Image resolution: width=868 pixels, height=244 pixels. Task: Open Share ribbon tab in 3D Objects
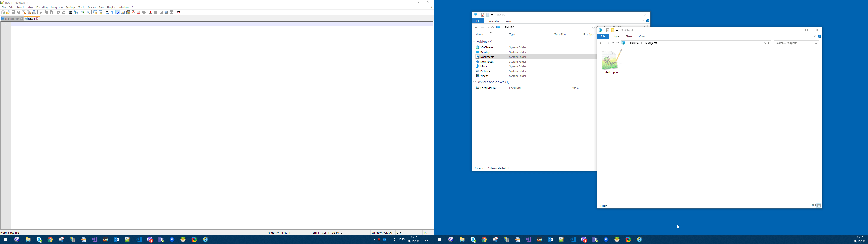click(x=629, y=36)
